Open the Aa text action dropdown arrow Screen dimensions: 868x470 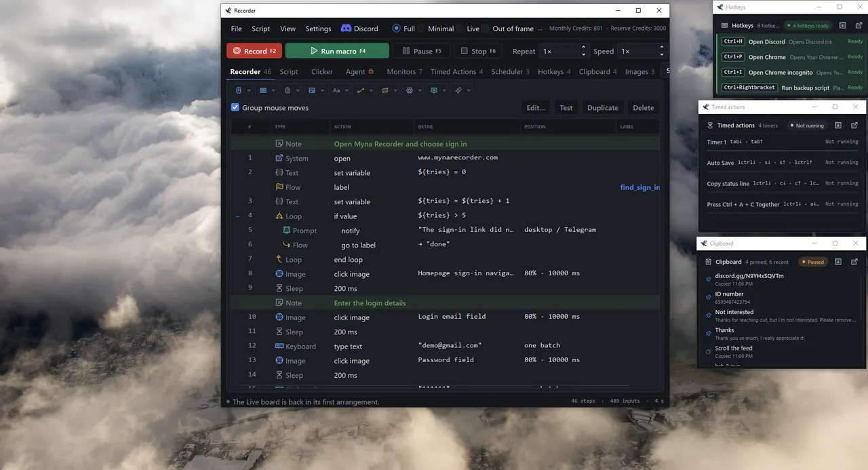coord(347,90)
